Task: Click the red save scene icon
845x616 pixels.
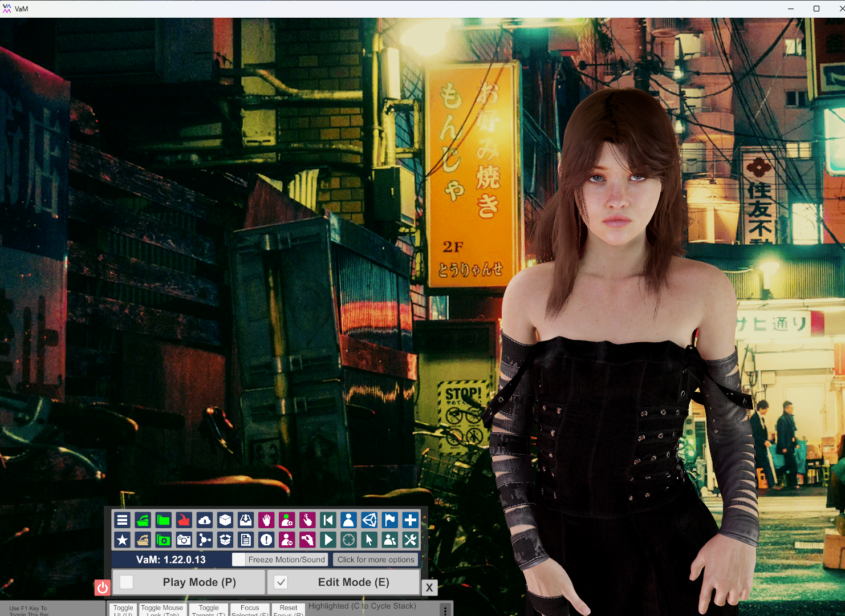Action: click(184, 520)
